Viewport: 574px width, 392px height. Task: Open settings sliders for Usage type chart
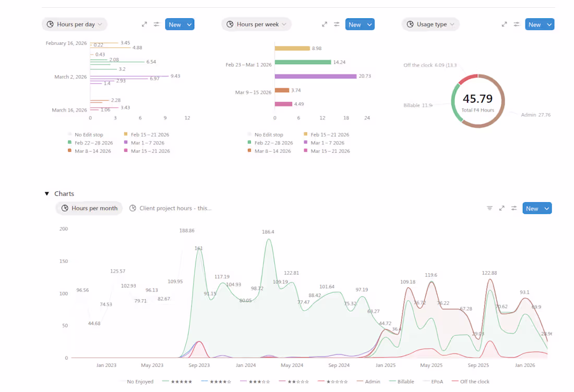coord(516,24)
